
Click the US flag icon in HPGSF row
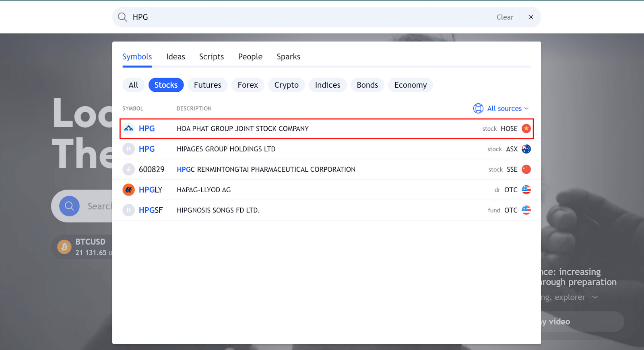tap(526, 210)
